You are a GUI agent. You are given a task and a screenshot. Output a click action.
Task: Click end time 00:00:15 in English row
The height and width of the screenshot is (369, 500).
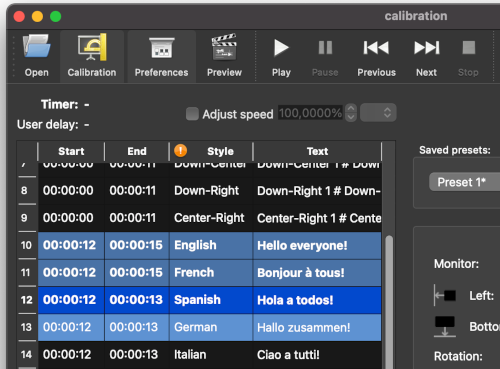point(136,245)
